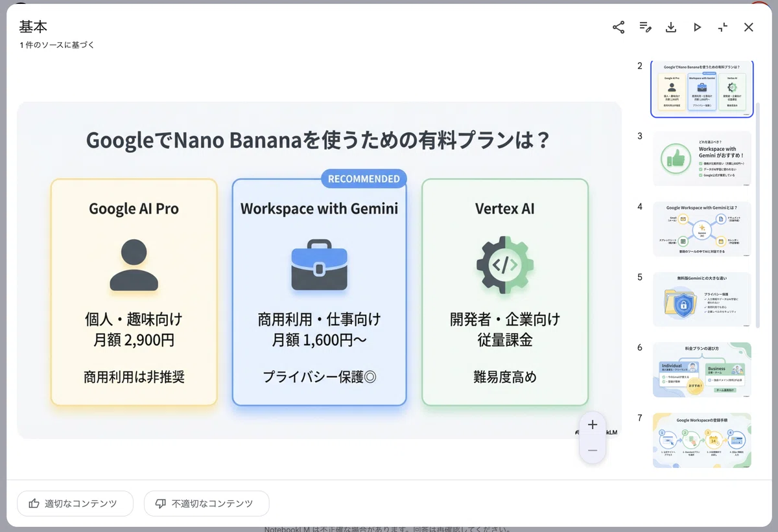Click the text プライバシー保護◎
This screenshot has height=532, width=778.
point(320,376)
